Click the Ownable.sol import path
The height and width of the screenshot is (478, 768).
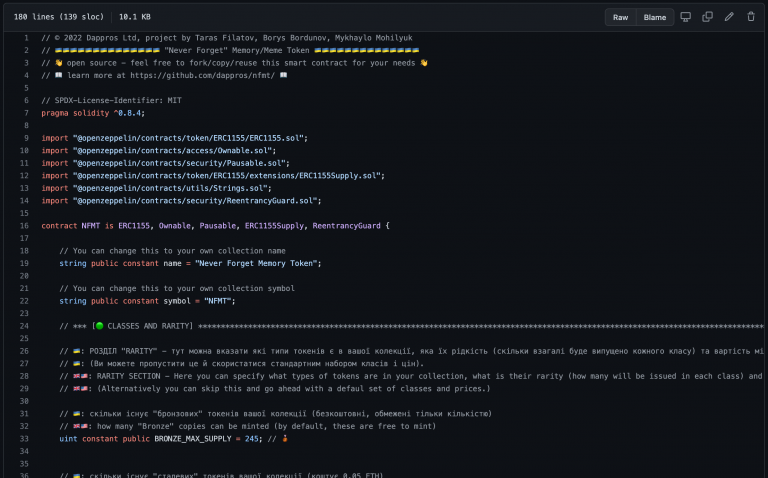click(172, 151)
